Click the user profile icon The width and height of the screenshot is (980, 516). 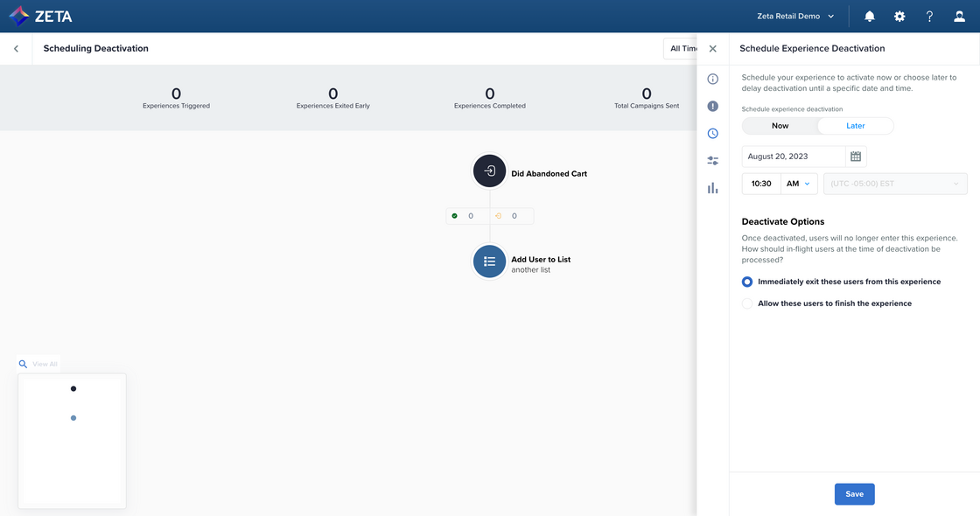pos(960,17)
